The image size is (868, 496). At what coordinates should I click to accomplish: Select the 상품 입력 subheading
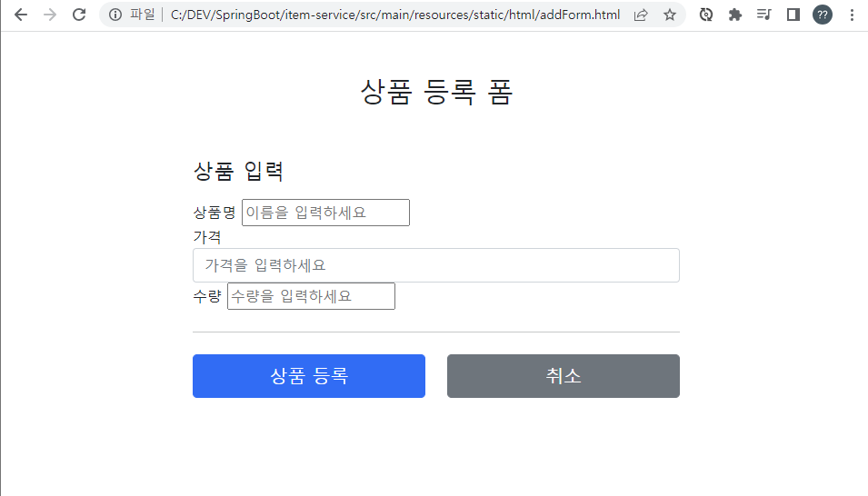[239, 171]
